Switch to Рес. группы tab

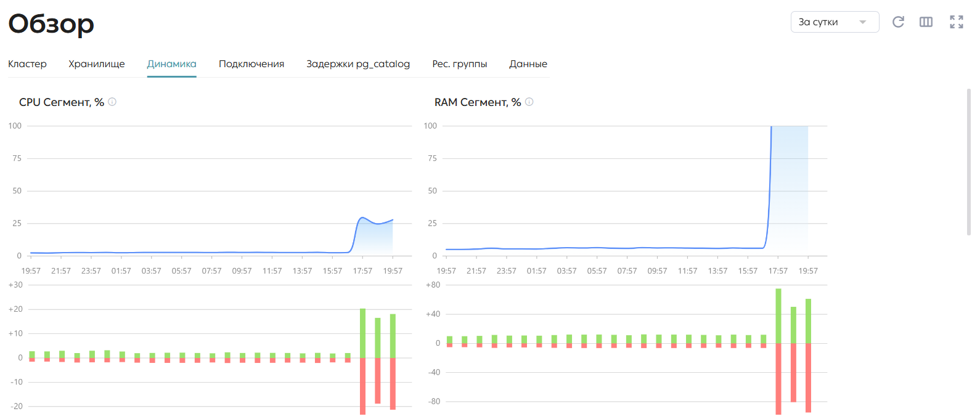coord(459,64)
